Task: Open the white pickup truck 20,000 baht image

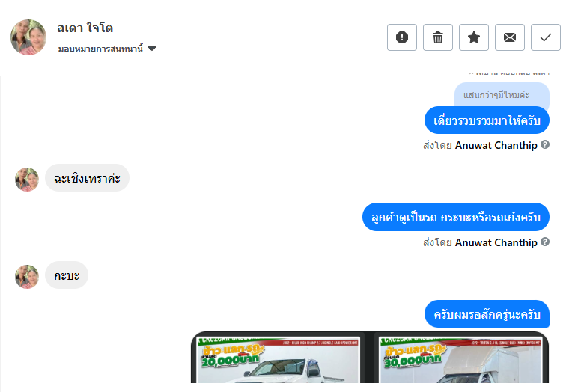Action: click(278, 359)
